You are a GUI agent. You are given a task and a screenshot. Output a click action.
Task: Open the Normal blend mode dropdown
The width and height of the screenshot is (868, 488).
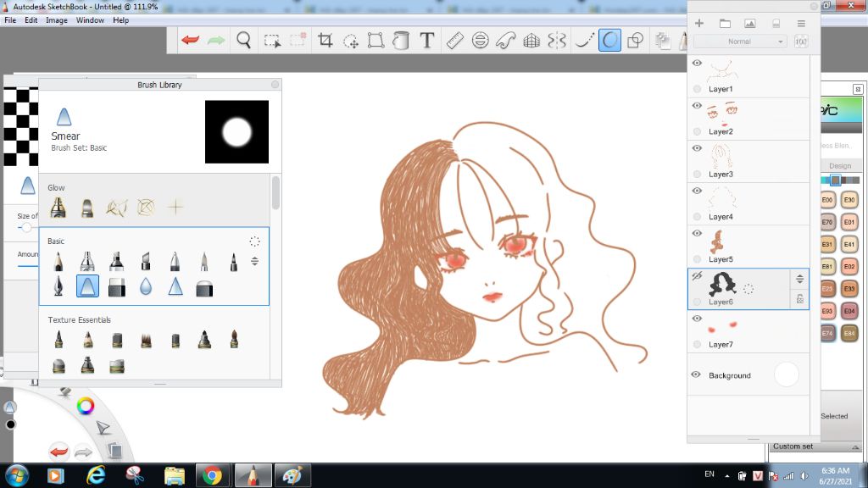[x=740, y=42]
